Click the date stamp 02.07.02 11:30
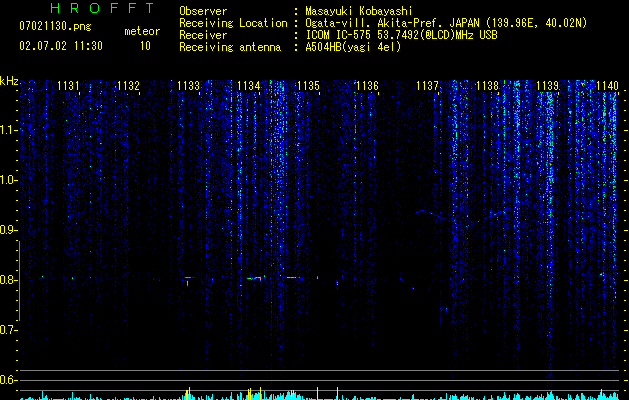The width and height of the screenshot is (629, 400). point(61,46)
